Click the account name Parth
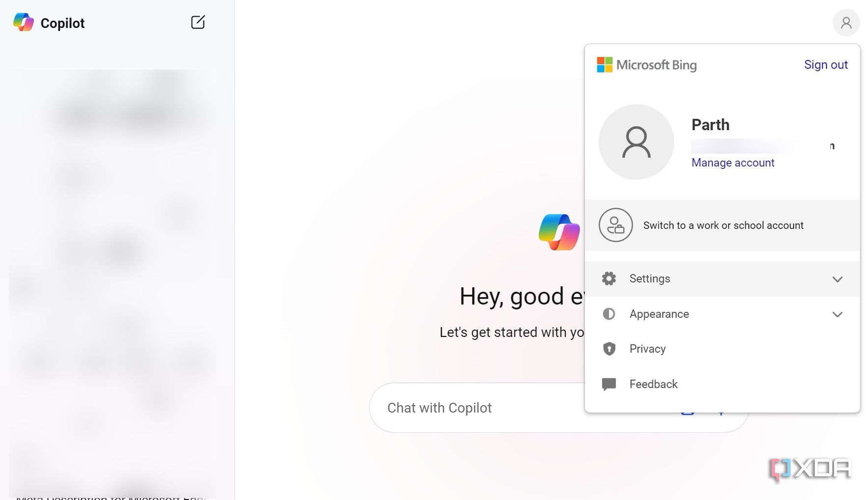Screen dimensions: 868x500 pyautogui.click(x=710, y=125)
